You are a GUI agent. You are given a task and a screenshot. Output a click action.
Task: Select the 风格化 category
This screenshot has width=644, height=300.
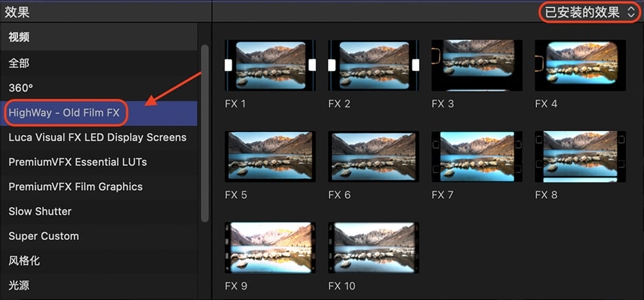(x=98, y=261)
